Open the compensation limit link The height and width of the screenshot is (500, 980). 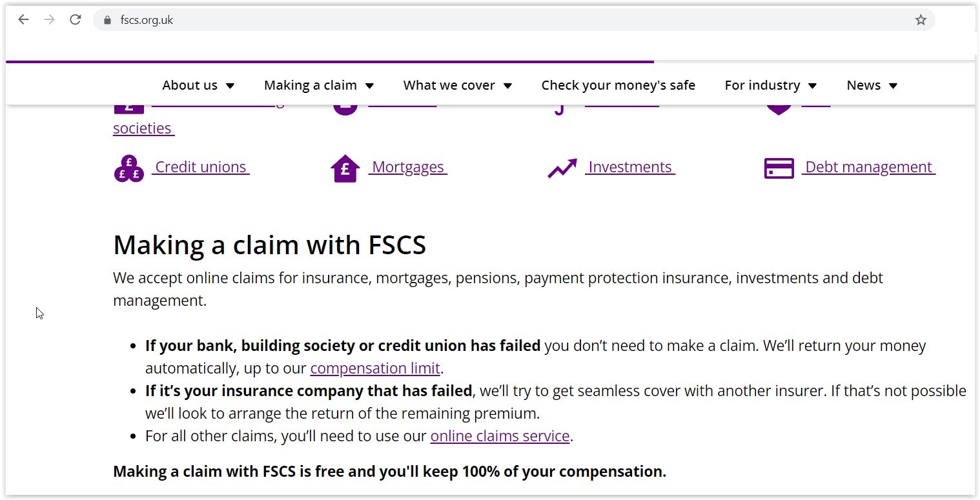[x=375, y=368]
